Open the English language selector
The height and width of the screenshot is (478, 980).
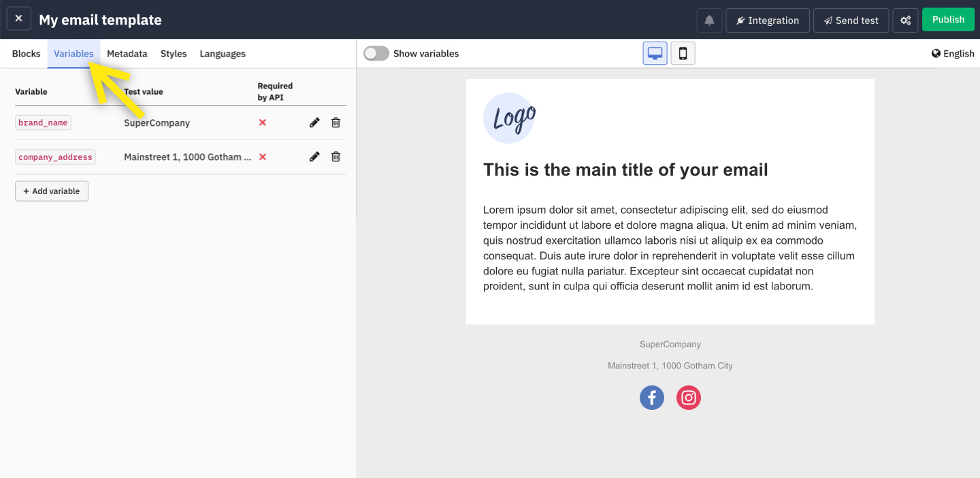click(953, 54)
